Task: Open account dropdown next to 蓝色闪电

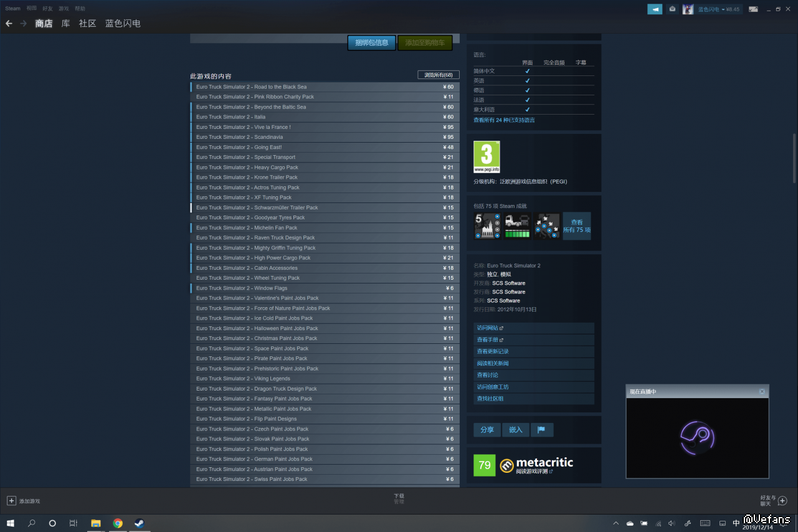Action: pos(718,9)
